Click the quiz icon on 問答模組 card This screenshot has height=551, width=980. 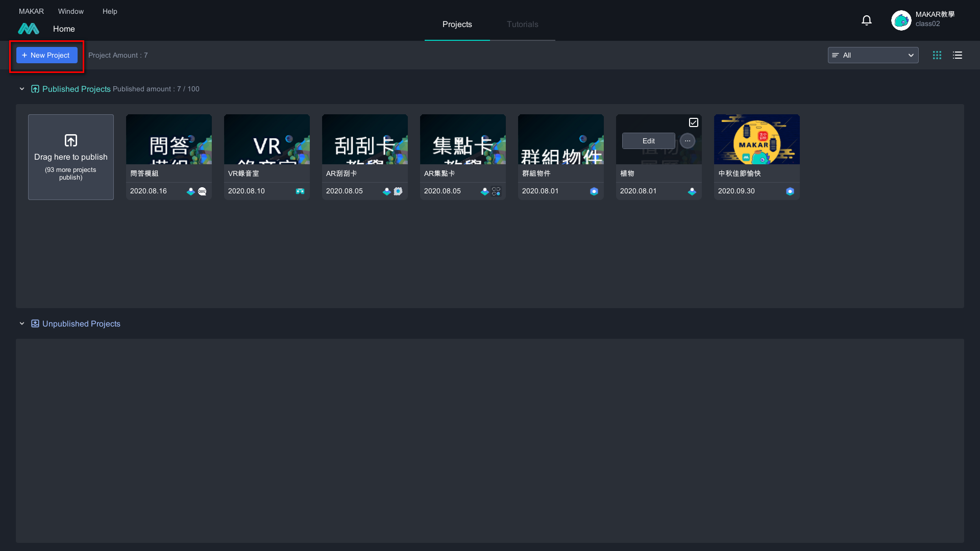[202, 191]
